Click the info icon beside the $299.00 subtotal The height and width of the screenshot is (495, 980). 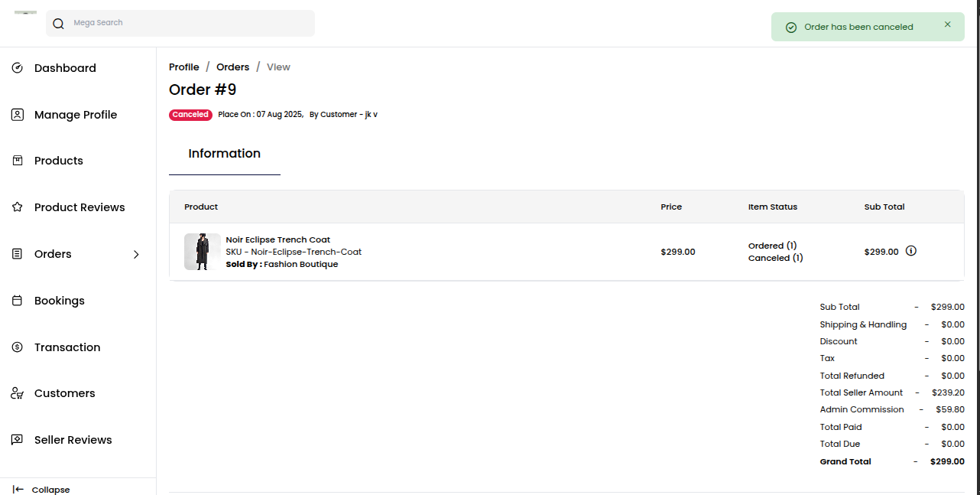pyautogui.click(x=910, y=250)
